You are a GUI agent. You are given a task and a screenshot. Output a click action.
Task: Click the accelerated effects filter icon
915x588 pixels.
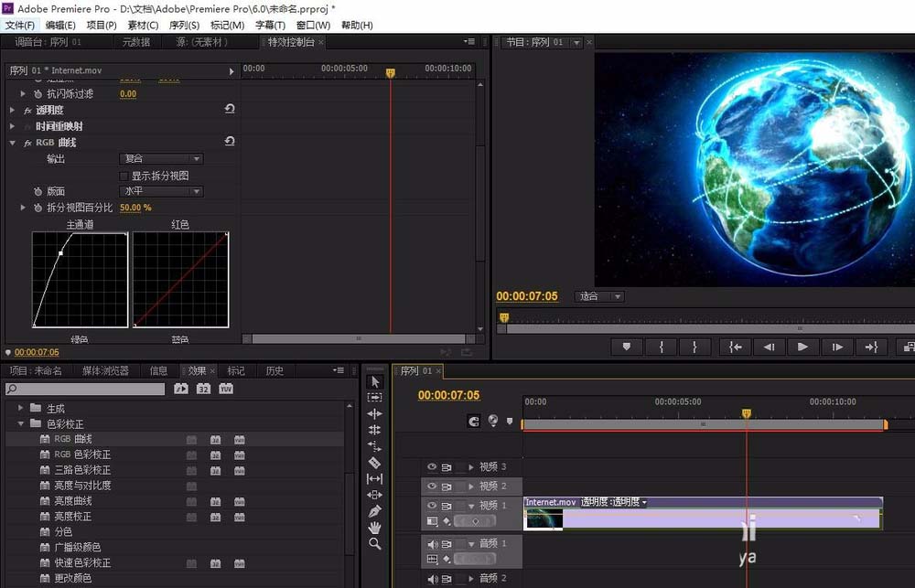(x=181, y=389)
